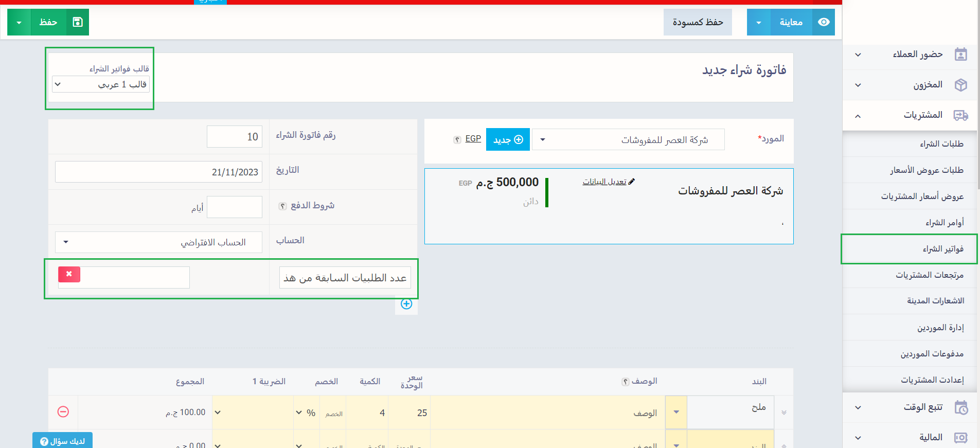Click the time tracking clock icon
This screenshot has height=448, width=980.
(960, 407)
